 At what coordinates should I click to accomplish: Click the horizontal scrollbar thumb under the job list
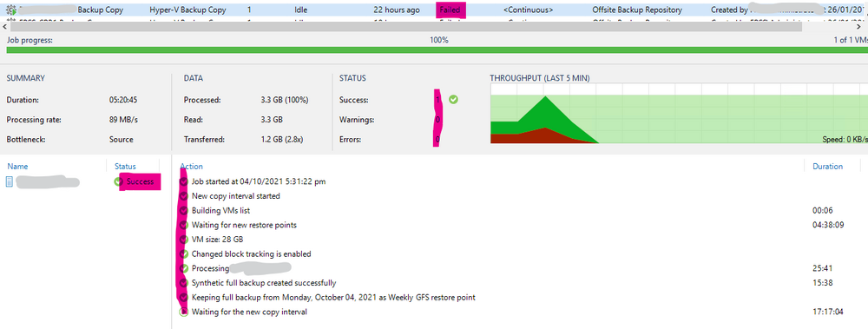click(406, 26)
